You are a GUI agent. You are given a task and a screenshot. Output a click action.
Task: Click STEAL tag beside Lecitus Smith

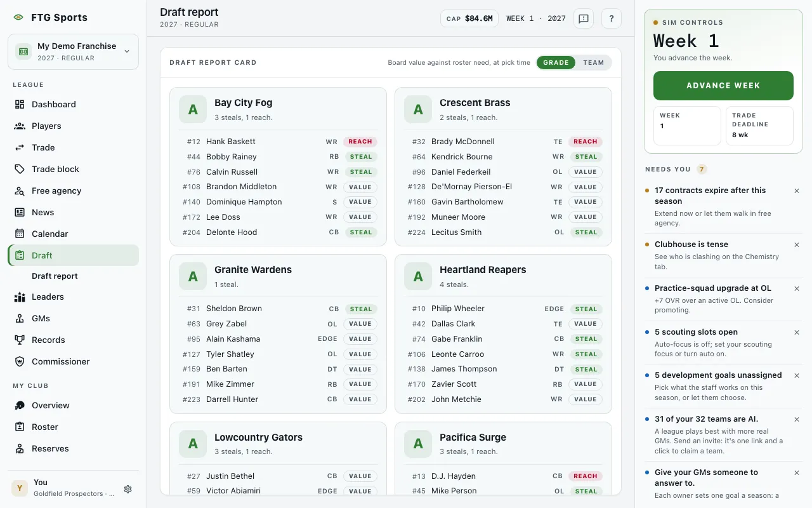[586, 232]
